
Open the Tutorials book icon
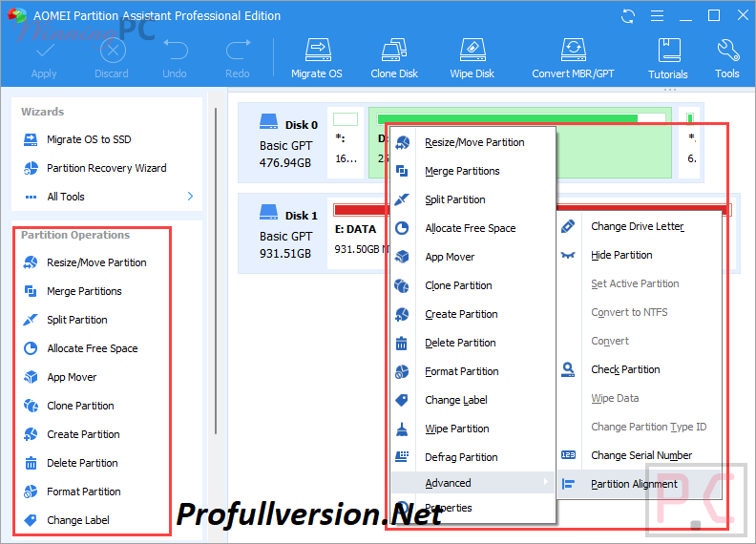click(x=669, y=51)
